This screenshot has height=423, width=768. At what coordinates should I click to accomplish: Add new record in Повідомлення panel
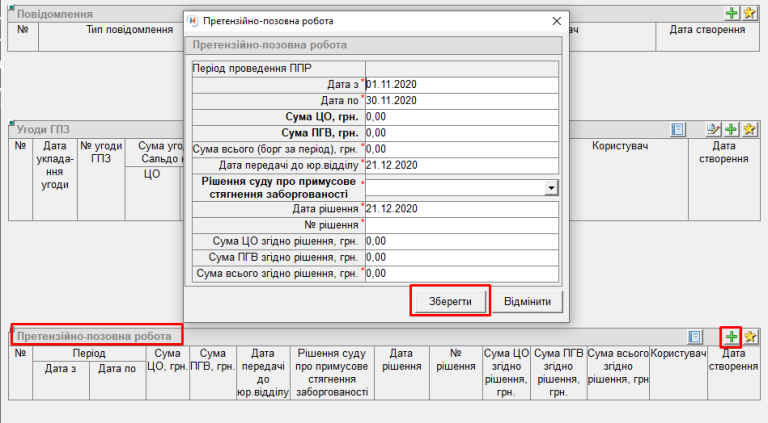point(732,14)
